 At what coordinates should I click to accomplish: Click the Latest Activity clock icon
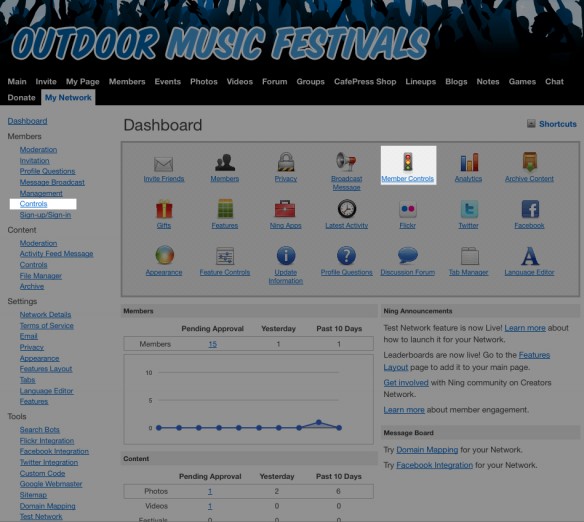(x=347, y=209)
